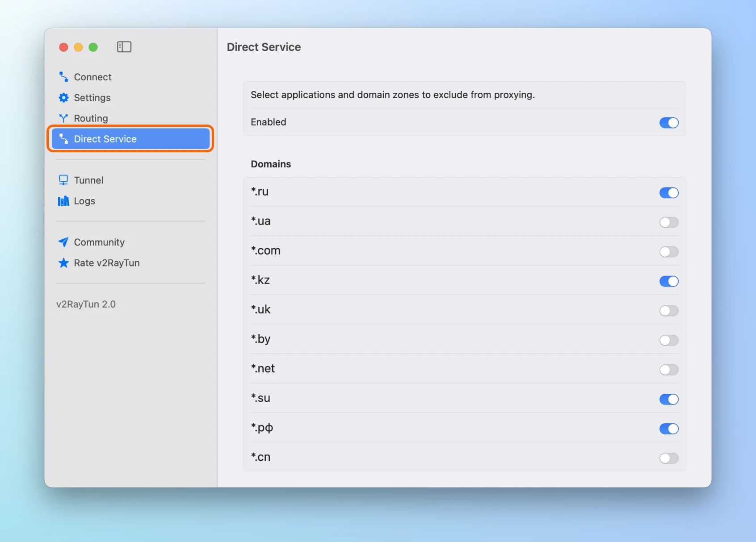
Task: Turn off the *.kz domain switch
Action: (x=668, y=281)
